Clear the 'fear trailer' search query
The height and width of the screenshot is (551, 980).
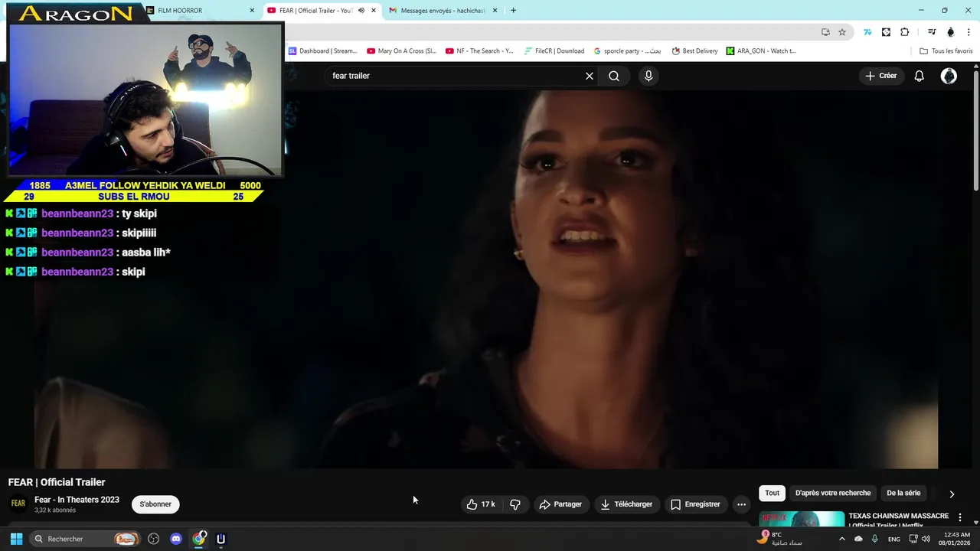point(590,76)
